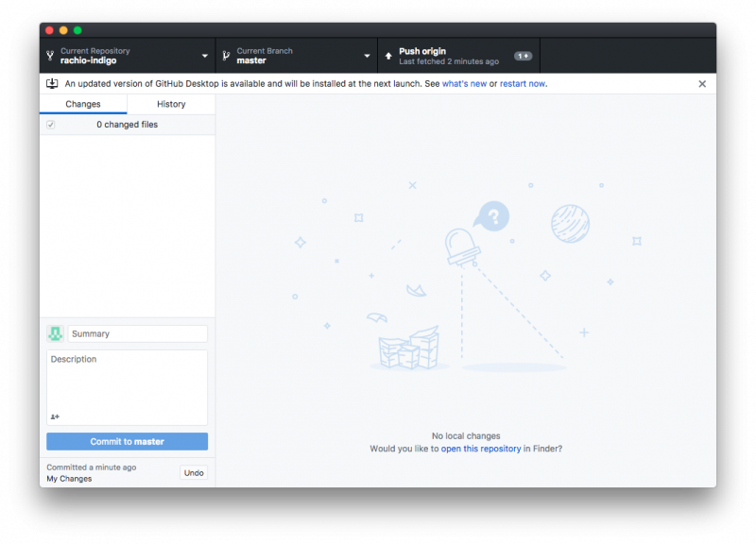This screenshot has height=544, width=756.
Task: Click the yellow minimize window button
Action: point(63,30)
